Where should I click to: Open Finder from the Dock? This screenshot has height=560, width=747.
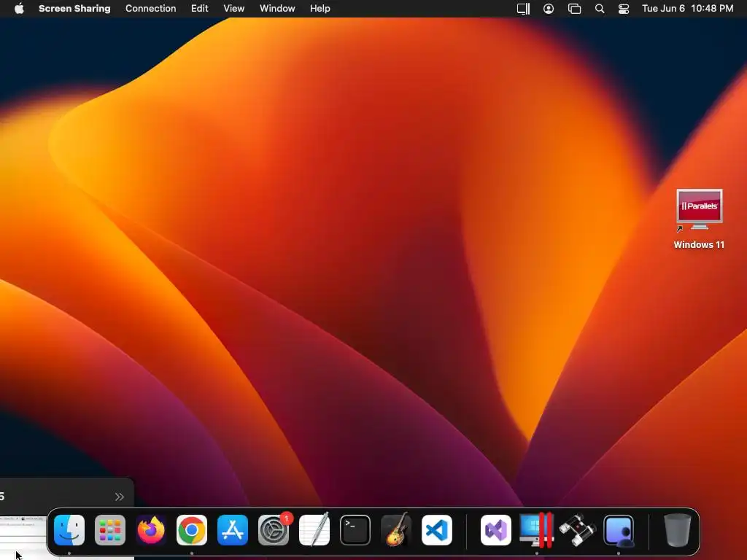[x=69, y=530]
